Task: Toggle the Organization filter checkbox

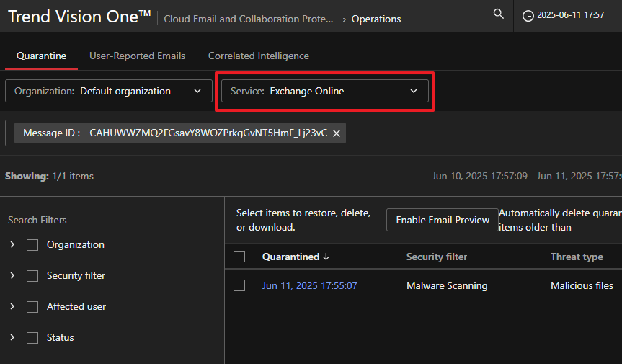Action: (32, 245)
